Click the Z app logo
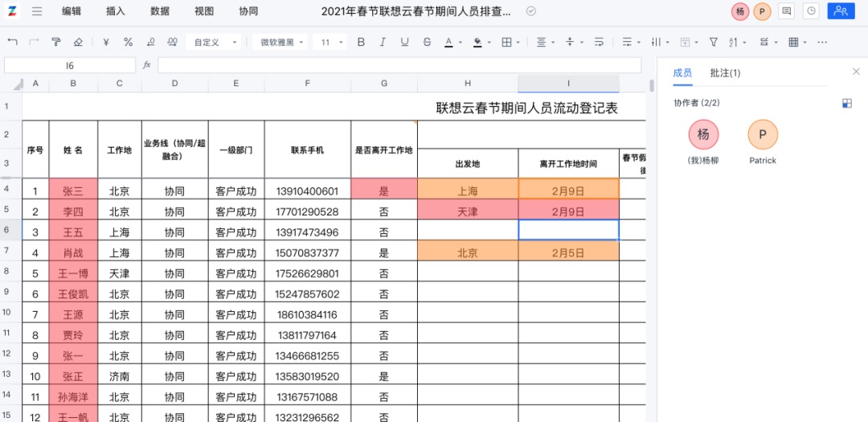Screen dimensions: 868x422 coord(12,11)
